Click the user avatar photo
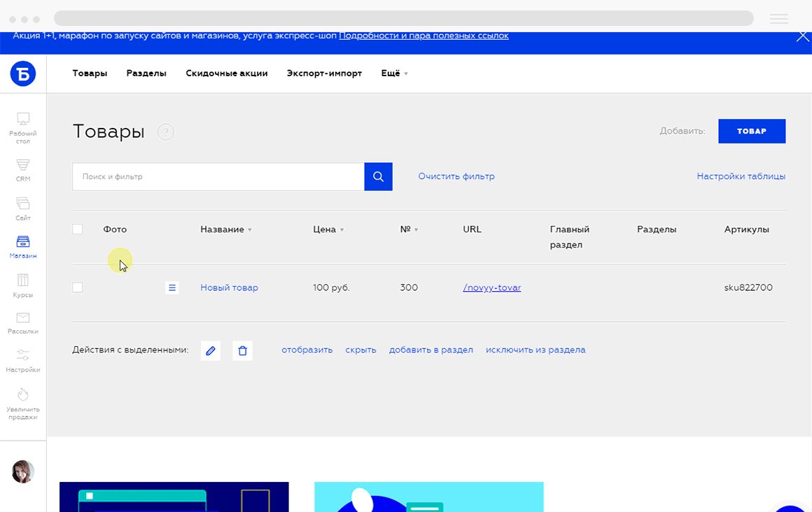The height and width of the screenshot is (512, 812). click(23, 471)
